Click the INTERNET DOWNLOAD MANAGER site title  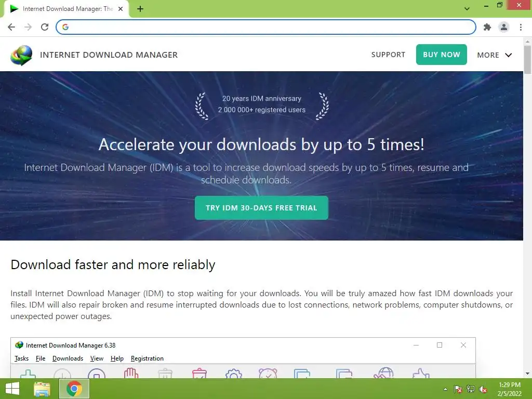pos(109,55)
